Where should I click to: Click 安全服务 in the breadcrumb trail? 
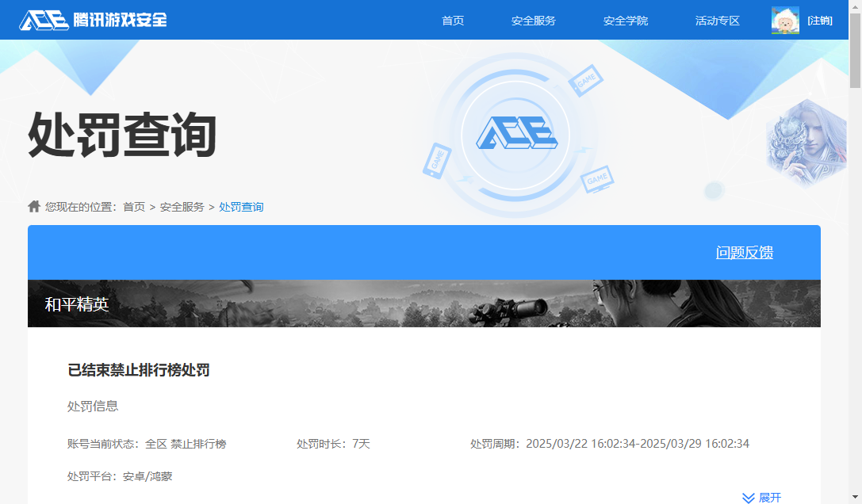(x=182, y=206)
